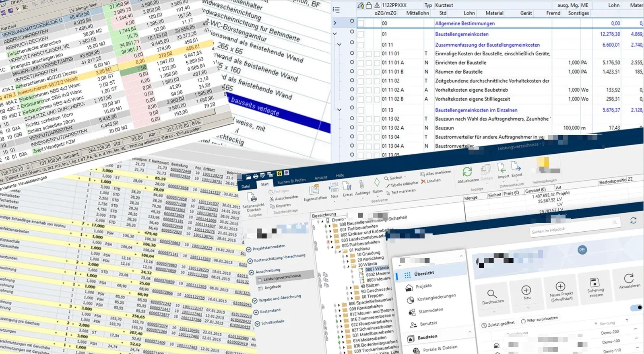Click the refresh icon beside helpdesk search
Image resolution: width=644 pixels, height=354 pixels.
click(633, 220)
